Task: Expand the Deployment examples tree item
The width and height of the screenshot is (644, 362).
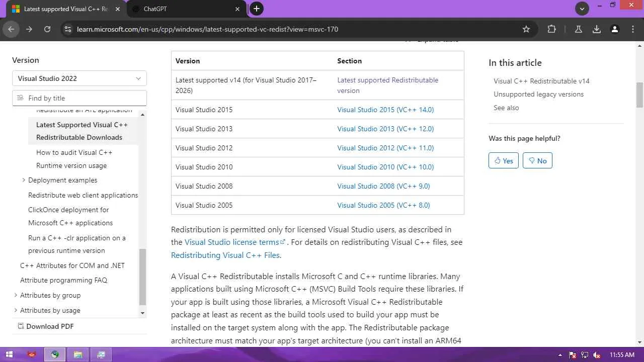Action: pos(24,180)
